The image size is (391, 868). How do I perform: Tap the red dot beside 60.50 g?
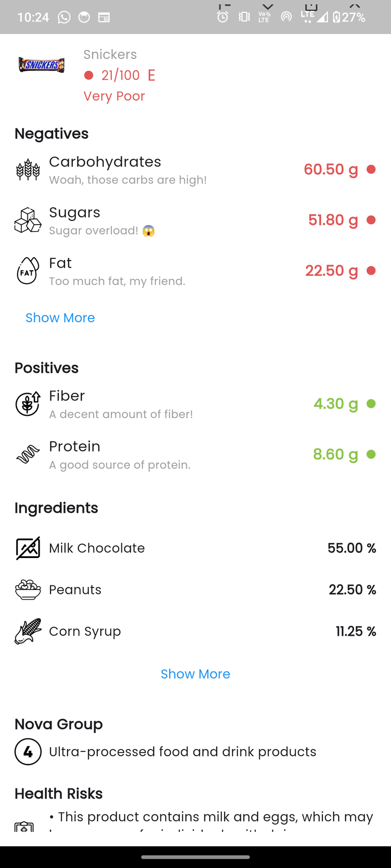click(x=371, y=169)
